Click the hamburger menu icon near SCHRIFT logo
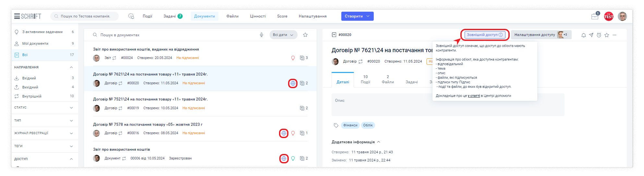Screen dimensions: 644x176 pyautogui.click(x=17, y=16)
